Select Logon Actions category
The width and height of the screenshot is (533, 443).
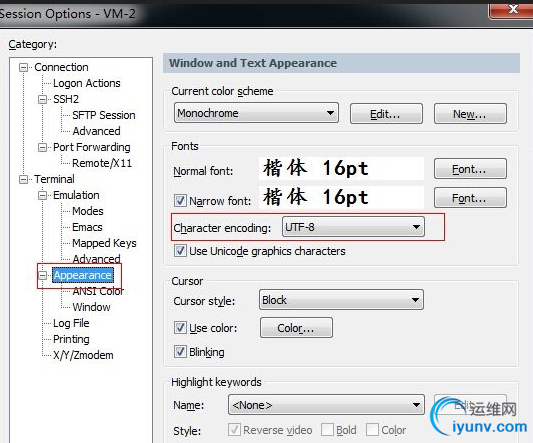87,83
